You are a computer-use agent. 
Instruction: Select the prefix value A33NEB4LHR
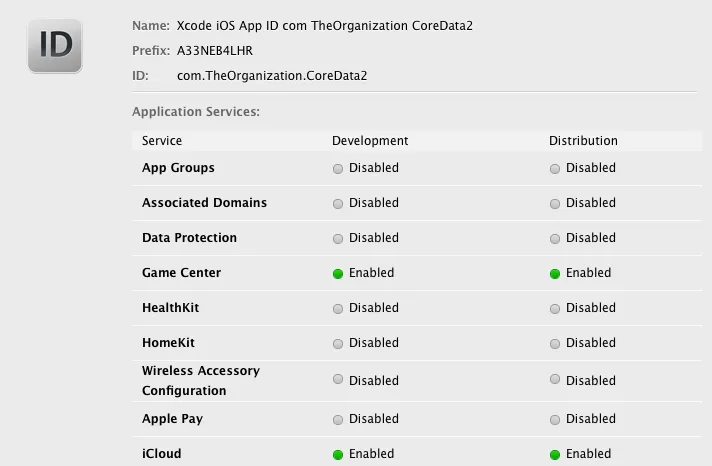point(215,50)
